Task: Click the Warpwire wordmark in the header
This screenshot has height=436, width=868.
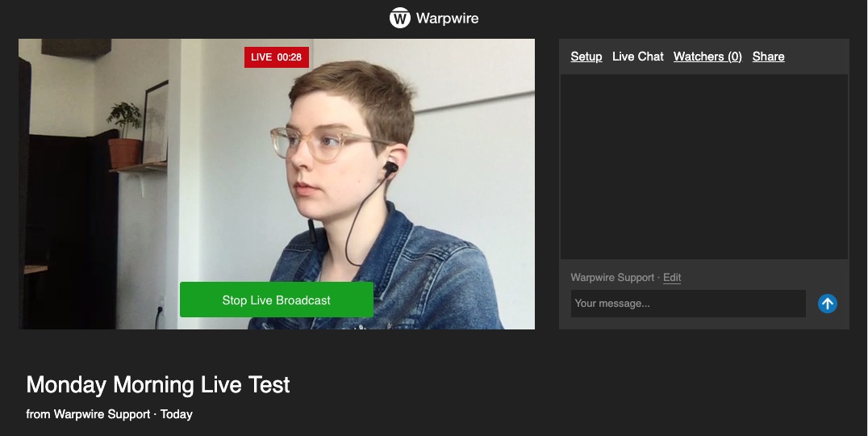Action: click(x=447, y=19)
